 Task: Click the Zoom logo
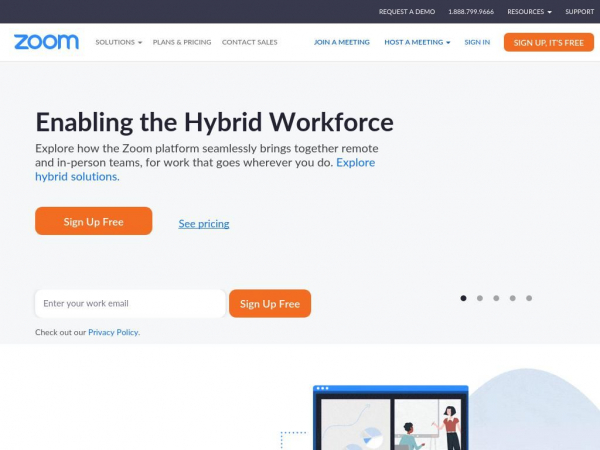[x=46, y=42]
